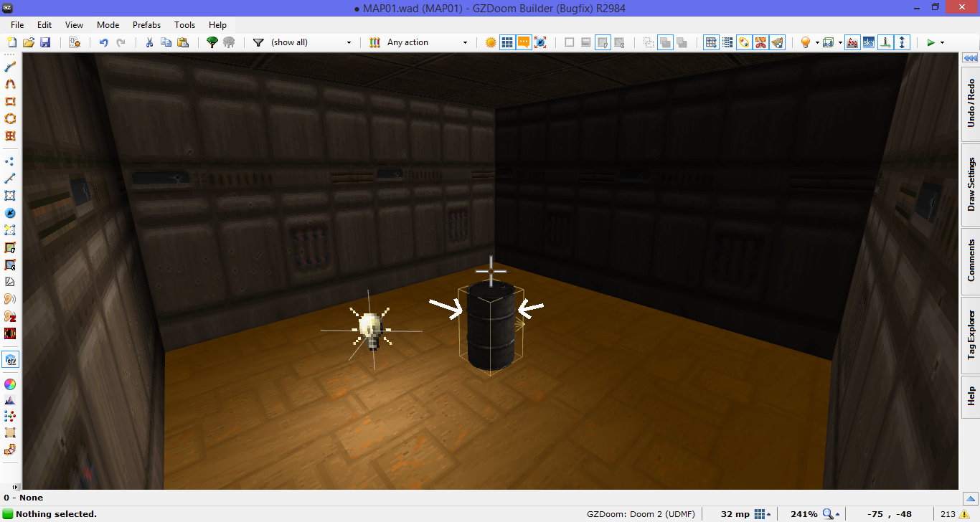Viewport: 980px width, 522px height.
Task: Toggle the fixed things scale arrow icon
Action: (540, 42)
